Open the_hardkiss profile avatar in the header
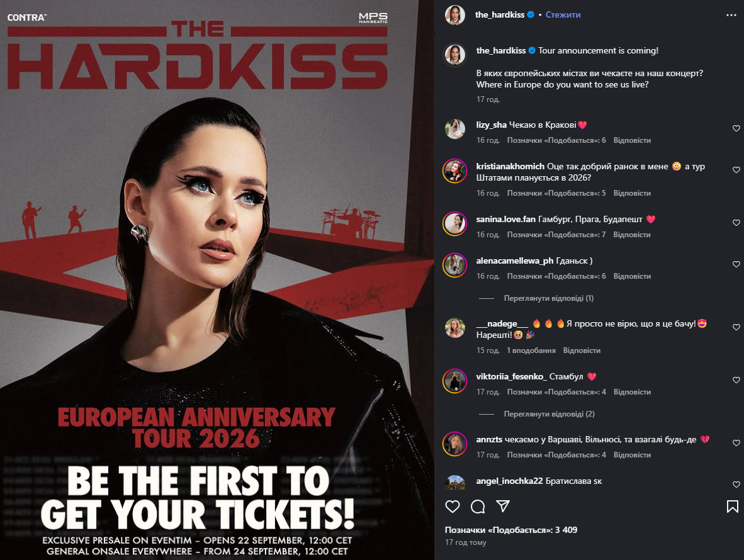Image resolution: width=744 pixels, height=560 pixels. (x=455, y=15)
